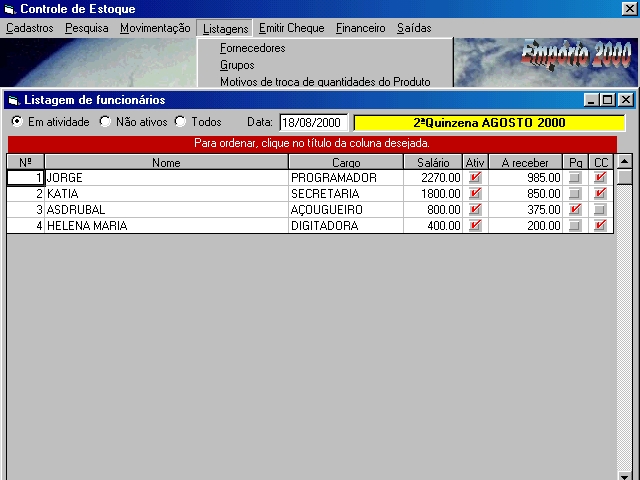The height and width of the screenshot is (480, 640).
Task: Click the yellow 2ªQuinzena AGOSTO 2000 banner
Action: click(x=489, y=123)
